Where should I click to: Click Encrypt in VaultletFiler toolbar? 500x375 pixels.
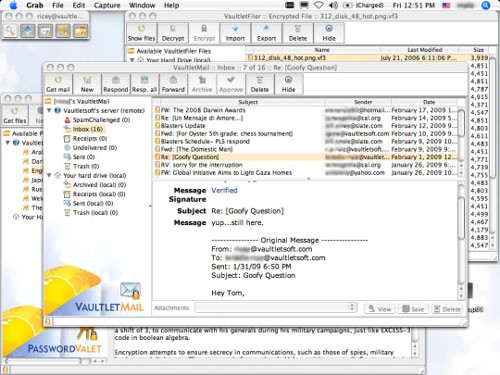tap(204, 33)
